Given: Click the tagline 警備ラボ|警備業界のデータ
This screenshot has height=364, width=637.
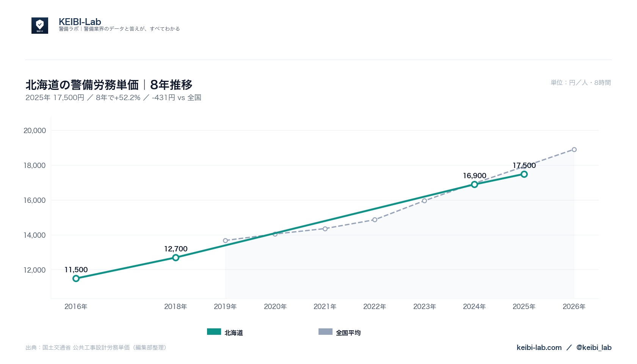Looking at the screenshot, I should point(119,29).
